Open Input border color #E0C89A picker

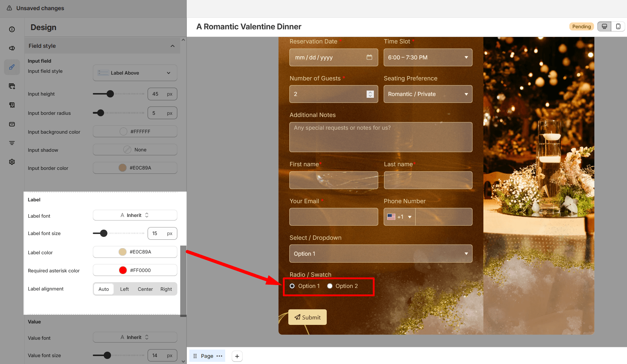click(135, 168)
